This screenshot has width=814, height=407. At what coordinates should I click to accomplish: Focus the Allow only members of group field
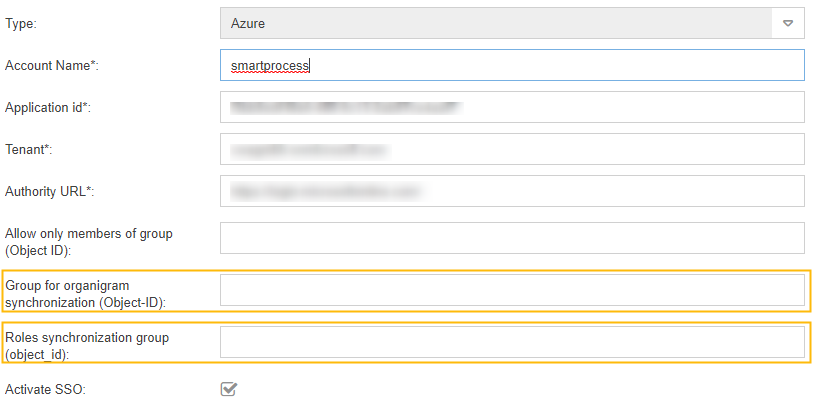point(512,238)
